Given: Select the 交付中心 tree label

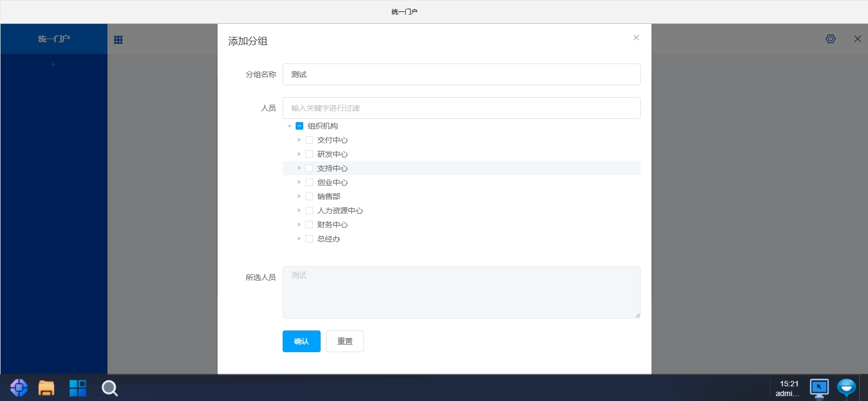Looking at the screenshot, I should 333,140.
